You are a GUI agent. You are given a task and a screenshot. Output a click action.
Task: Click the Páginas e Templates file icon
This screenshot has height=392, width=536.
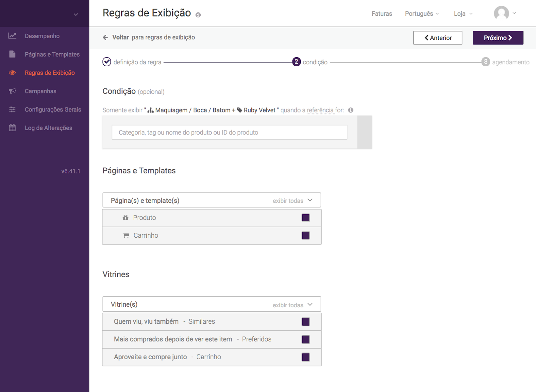(12, 54)
